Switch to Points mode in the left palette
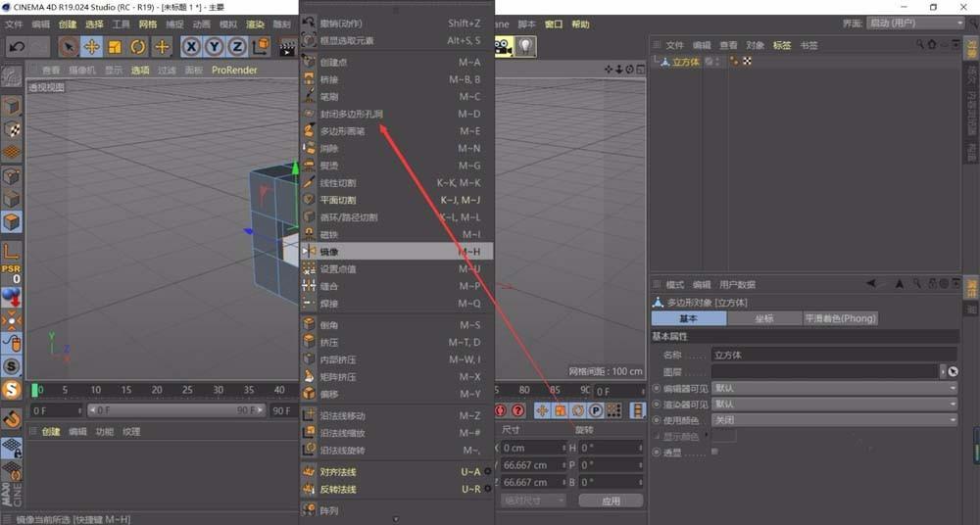980x525 pixels. click(x=12, y=175)
